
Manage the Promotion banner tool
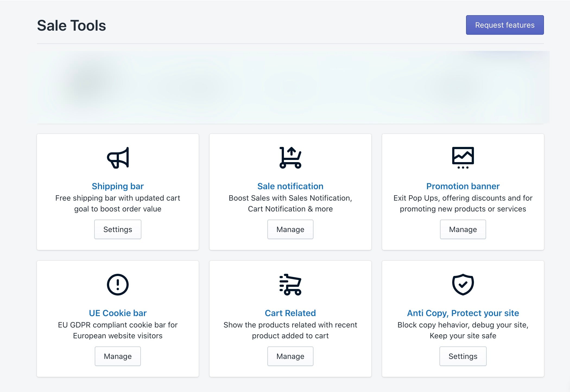coord(463,229)
